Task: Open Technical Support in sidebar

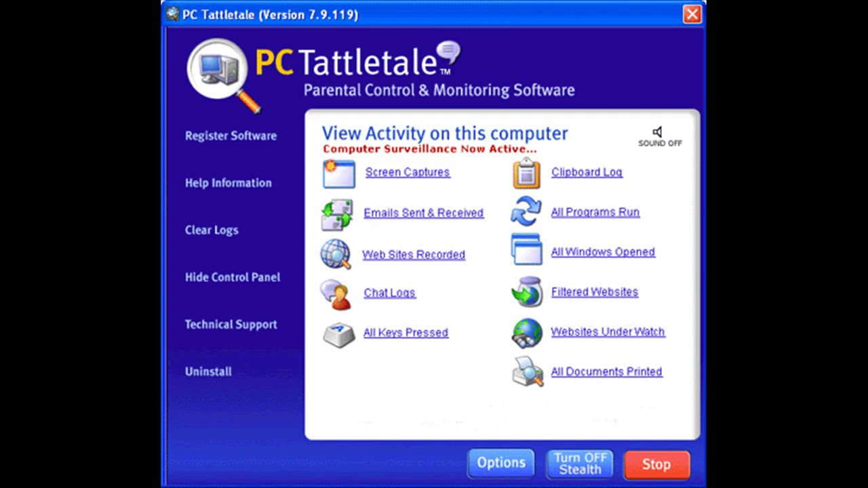Action: tap(231, 325)
